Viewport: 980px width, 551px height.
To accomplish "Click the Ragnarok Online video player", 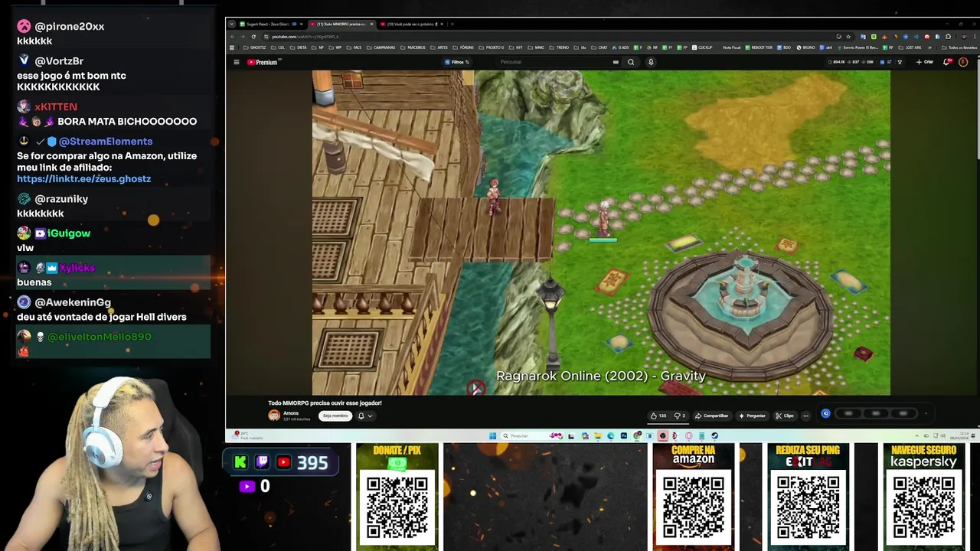I will click(601, 233).
